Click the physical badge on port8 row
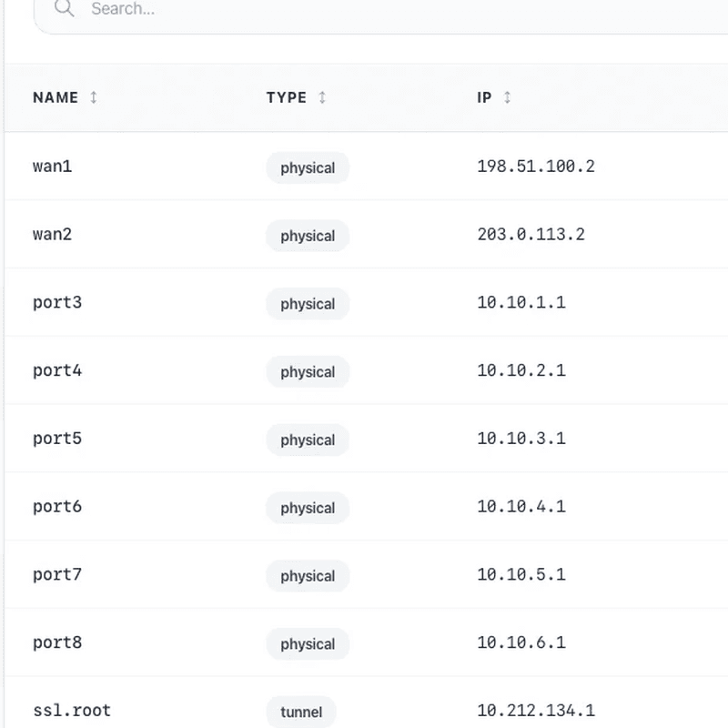This screenshot has width=728, height=728. [x=307, y=644]
